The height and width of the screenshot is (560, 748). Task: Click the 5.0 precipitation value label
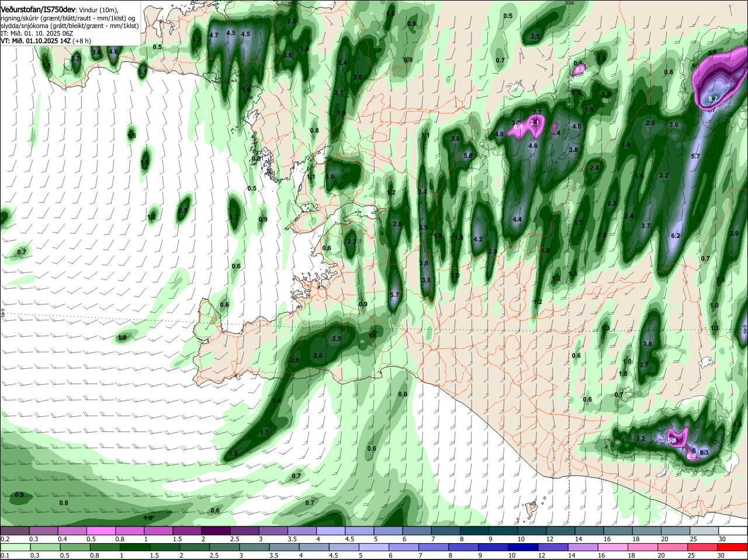(468, 156)
